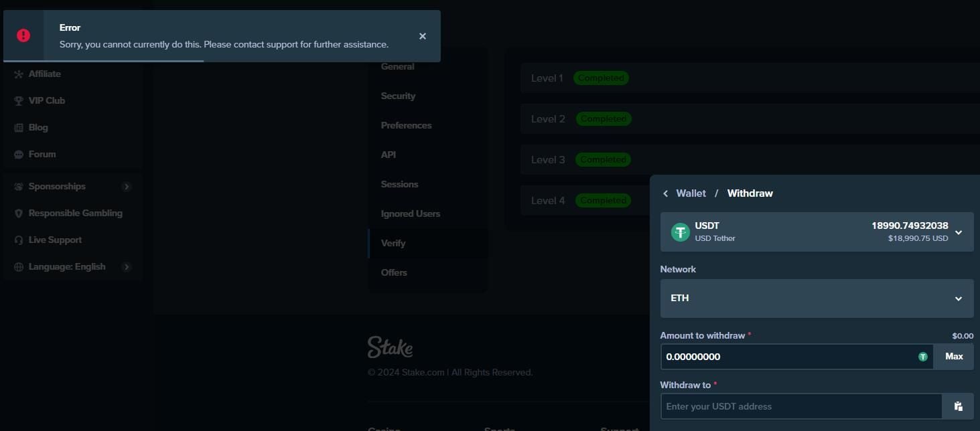Click small Tether icon in amount field
Image resolution: width=980 pixels, height=431 pixels.
pyautogui.click(x=922, y=357)
